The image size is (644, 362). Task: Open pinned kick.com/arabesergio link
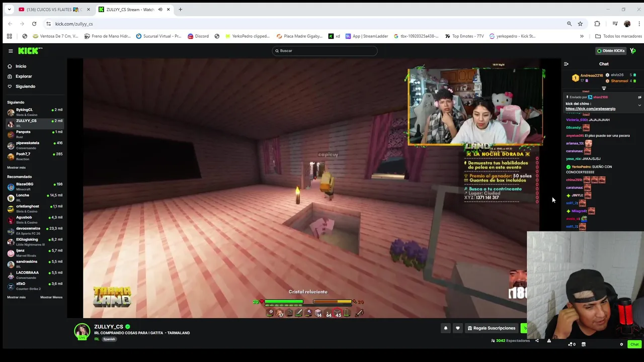point(590,109)
